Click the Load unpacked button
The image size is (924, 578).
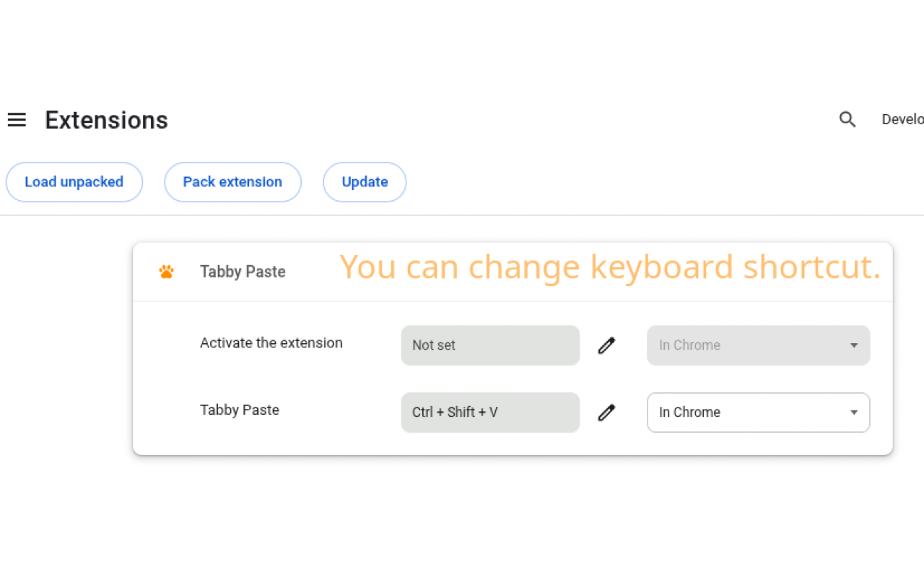click(x=74, y=182)
